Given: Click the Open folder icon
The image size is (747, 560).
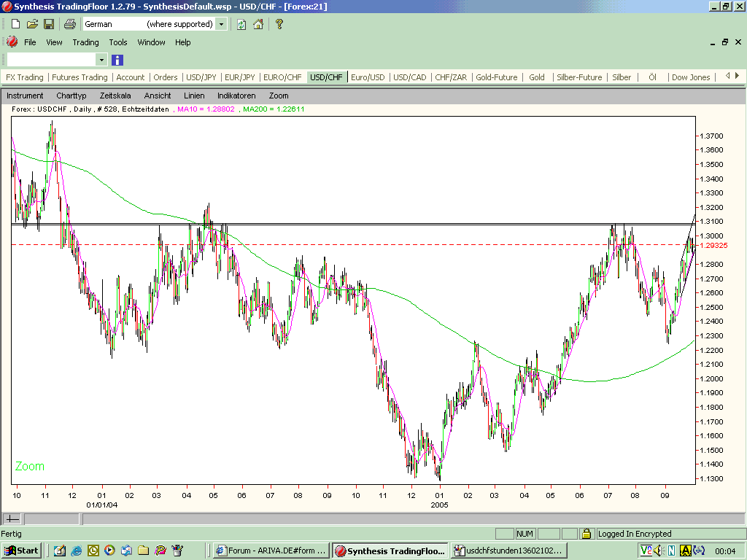Looking at the screenshot, I should point(32,24).
